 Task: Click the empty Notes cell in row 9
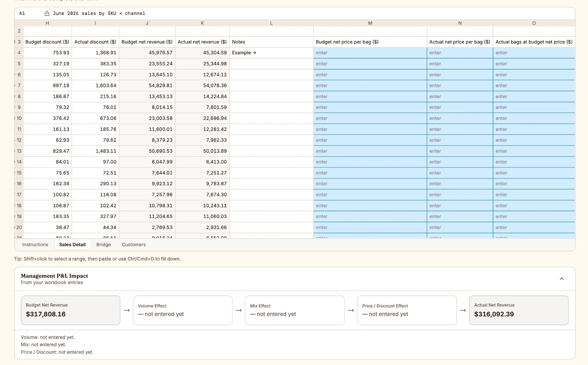(x=271, y=107)
